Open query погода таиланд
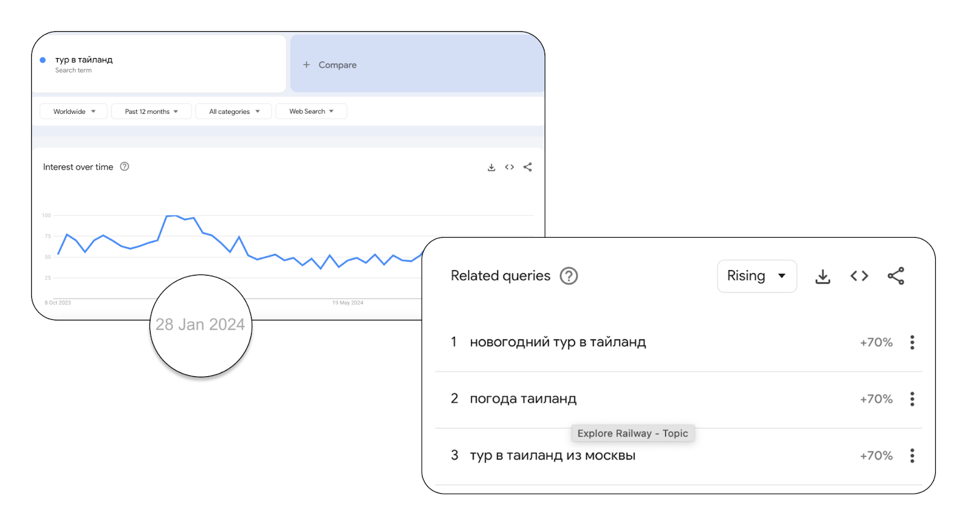Screen dimensions: 980x525 coord(523,399)
